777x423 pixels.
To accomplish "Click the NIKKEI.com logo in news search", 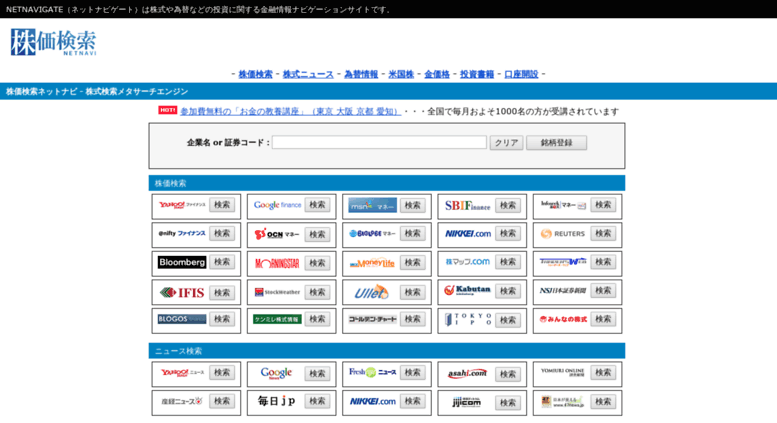I will pos(372,402).
